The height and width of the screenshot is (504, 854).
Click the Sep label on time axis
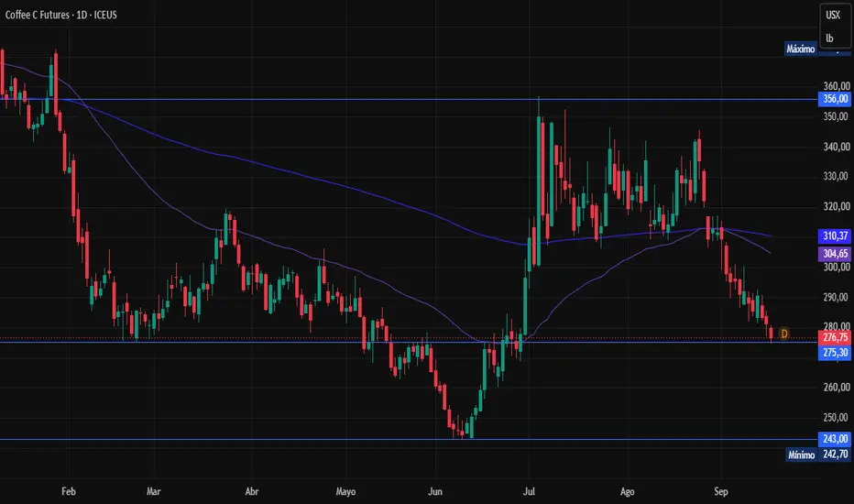coord(720,491)
